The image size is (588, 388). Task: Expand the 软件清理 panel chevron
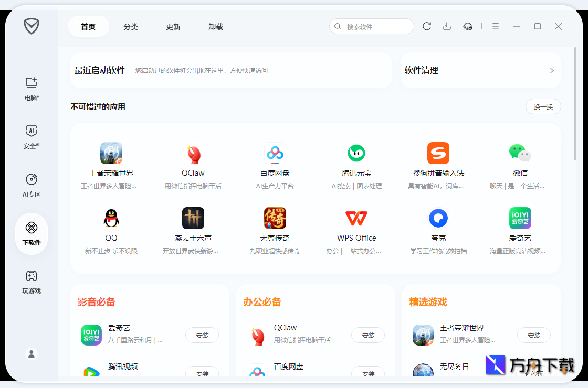(551, 70)
